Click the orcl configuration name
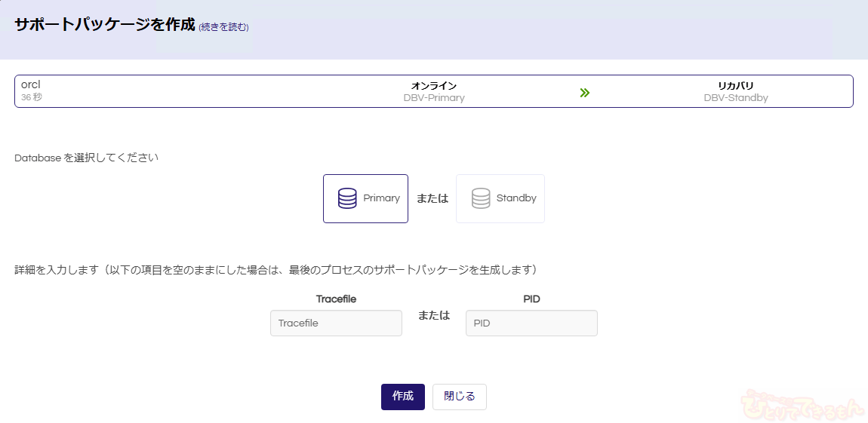Image resolution: width=868 pixels, height=423 pixels. [30, 84]
